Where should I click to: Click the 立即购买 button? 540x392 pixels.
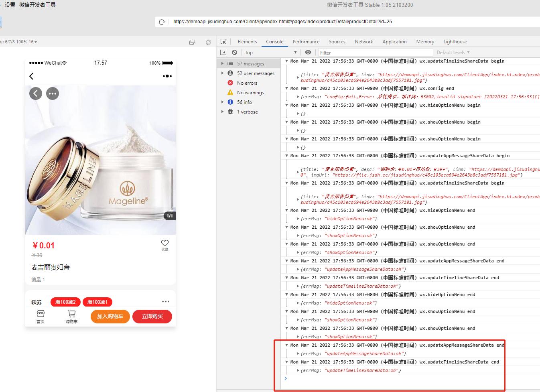152,317
